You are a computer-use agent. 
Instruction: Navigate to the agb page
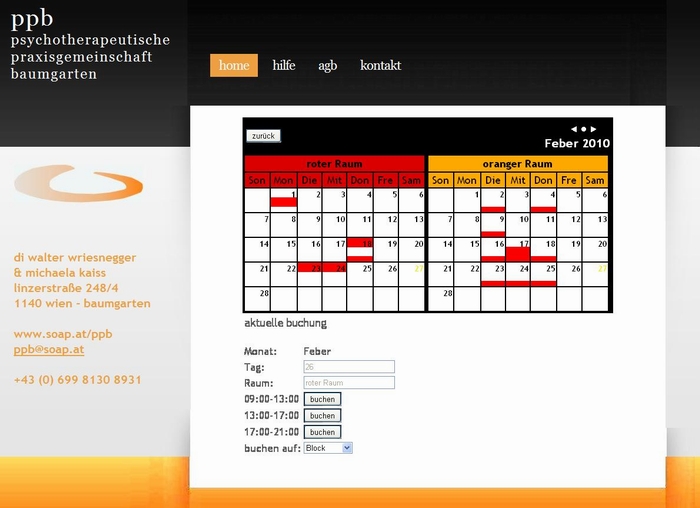pyautogui.click(x=328, y=65)
